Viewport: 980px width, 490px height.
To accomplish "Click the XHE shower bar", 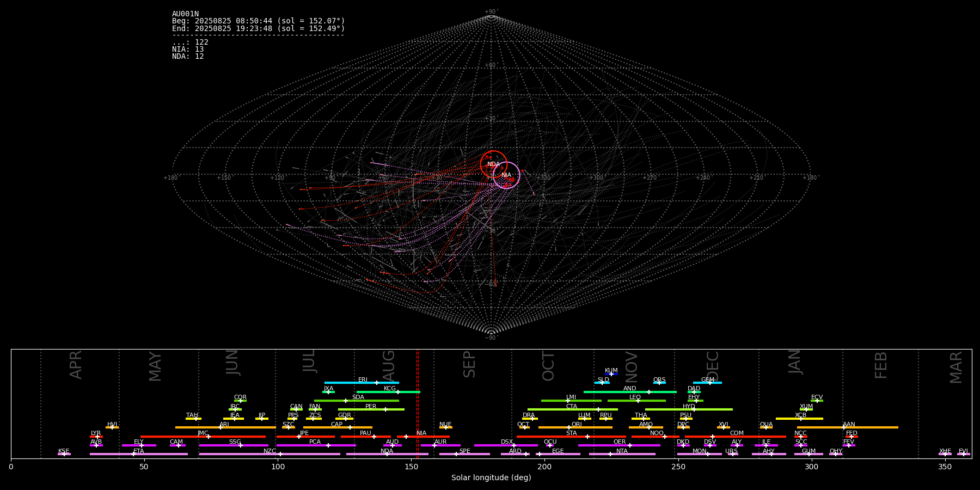I will 945,454.
